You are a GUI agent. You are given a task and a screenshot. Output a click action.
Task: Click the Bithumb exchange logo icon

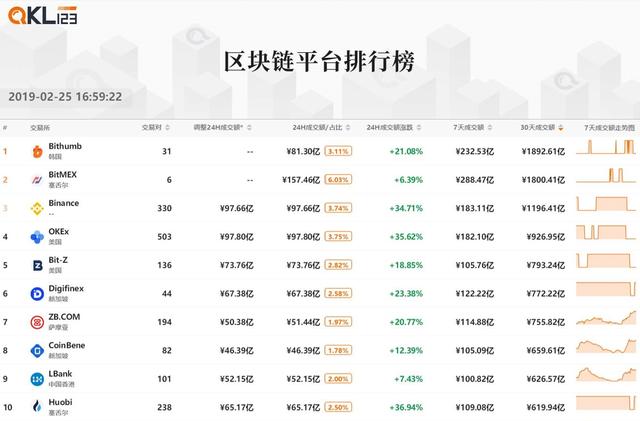[x=37, y=151]
